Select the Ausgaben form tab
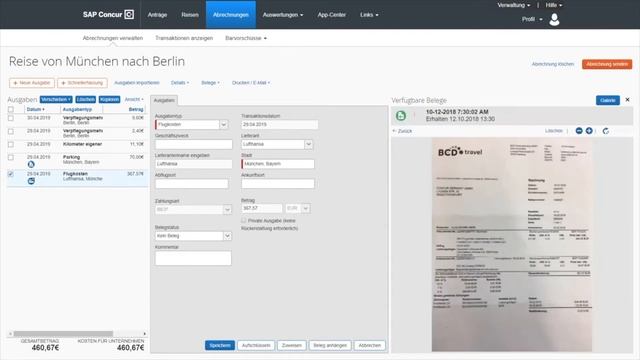640x360 pixels. (x=164, y=100)
